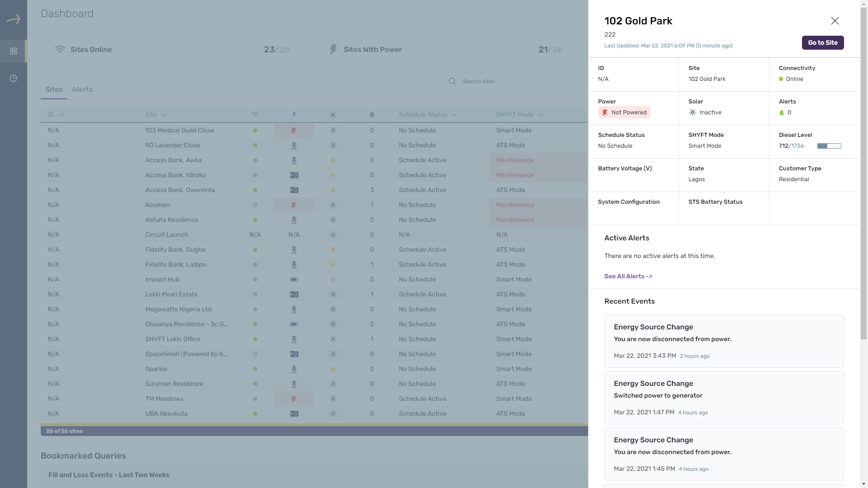Sort by alerts bell column header icon
The width and height of the screenshot is (868, 488).
pos(372,115)
